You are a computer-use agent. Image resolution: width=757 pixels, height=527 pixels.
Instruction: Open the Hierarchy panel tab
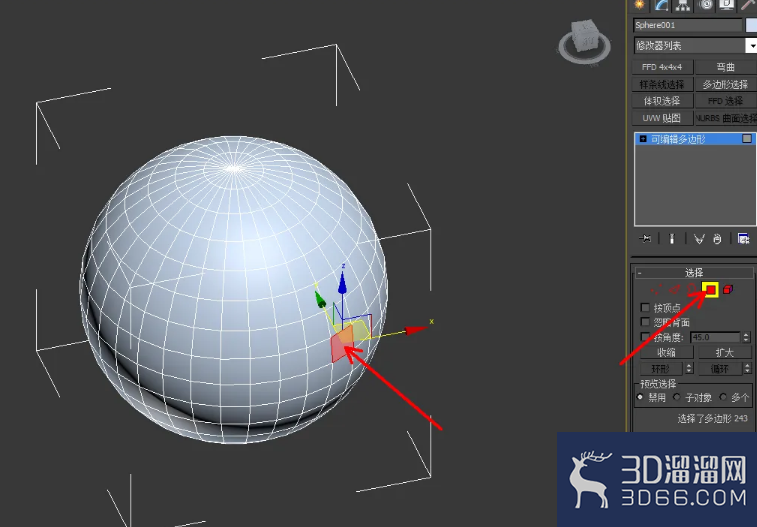(x=683, y=5)
